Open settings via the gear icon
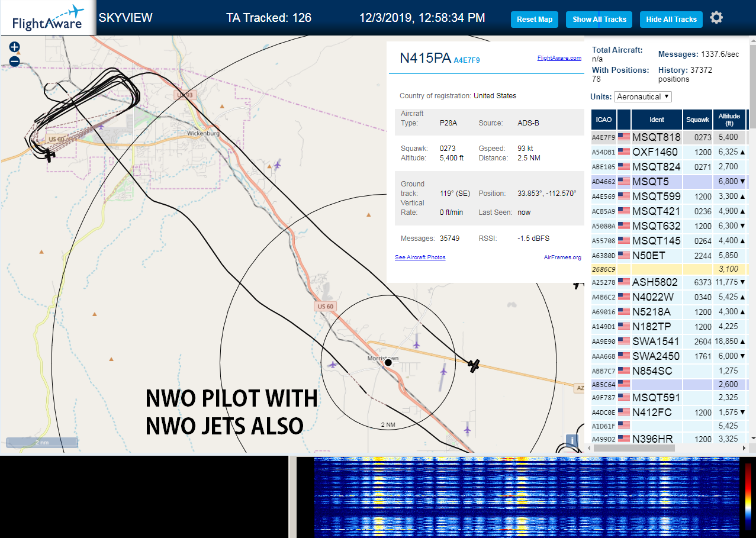The height and width of the screenshot is (538, 756). pos(716,18)
